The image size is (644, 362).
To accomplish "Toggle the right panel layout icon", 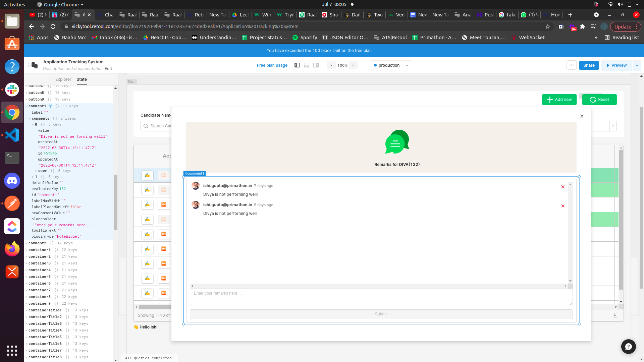I will [x=316, y=65].
